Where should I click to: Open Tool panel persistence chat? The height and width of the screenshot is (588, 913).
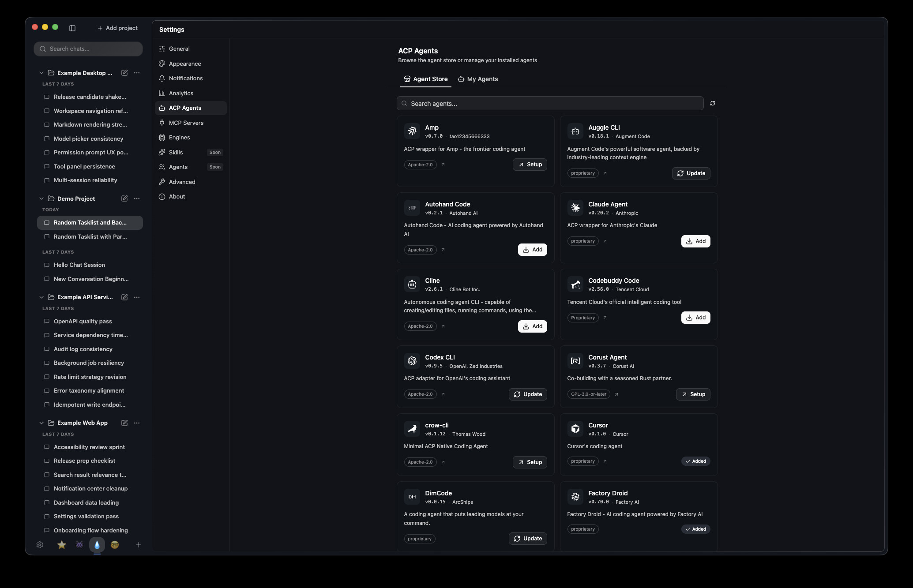(x=90, y=167)
